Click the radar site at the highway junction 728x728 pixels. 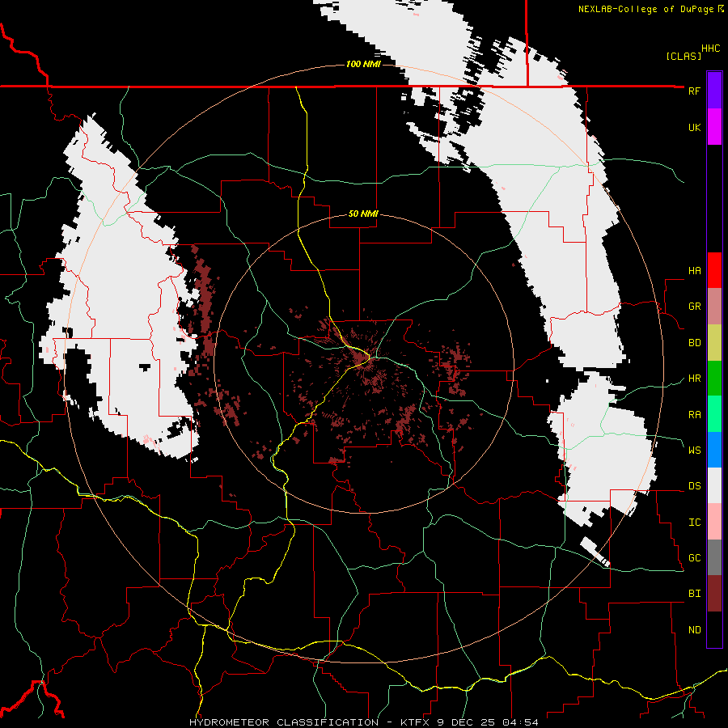pyautogui.click(x=368, y=358)
